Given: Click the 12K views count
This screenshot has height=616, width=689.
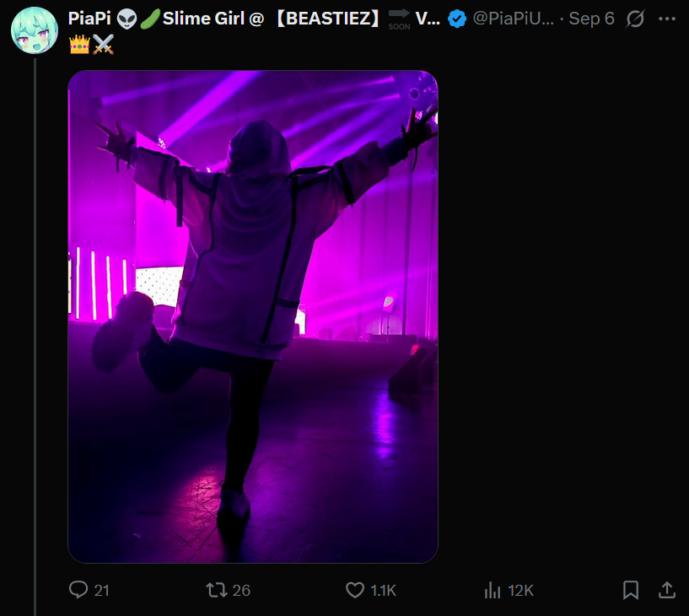Looking at the screenshot, I should (x=520, y=590).
